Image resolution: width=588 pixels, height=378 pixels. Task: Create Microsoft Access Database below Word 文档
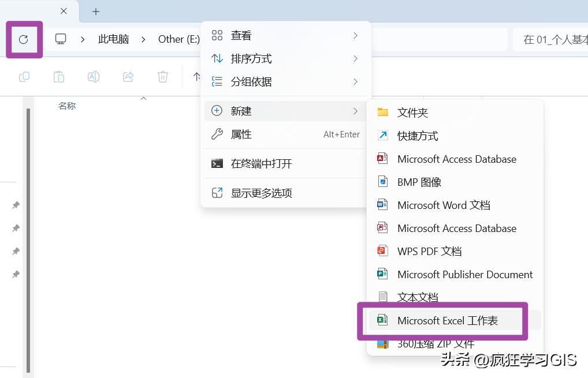click(x=455, y=228)
